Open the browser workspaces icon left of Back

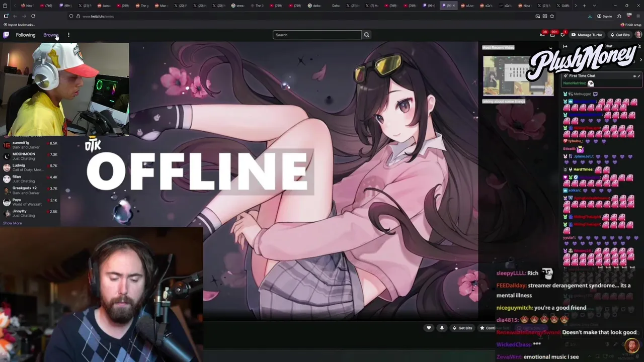coord(6,16)
